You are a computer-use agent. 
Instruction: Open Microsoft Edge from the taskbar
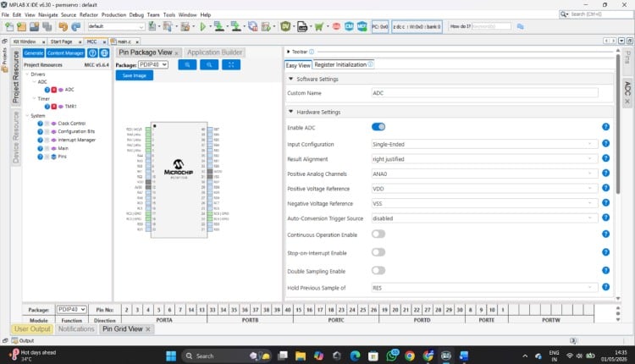(355, 356)
